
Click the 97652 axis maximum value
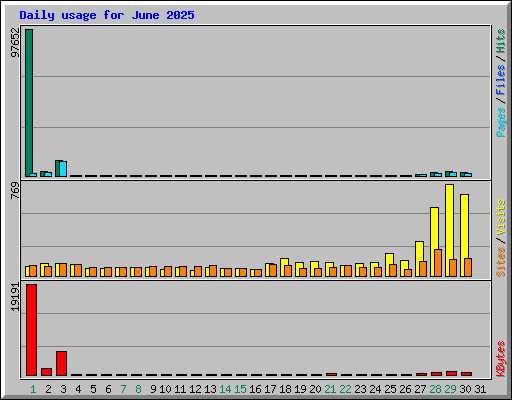(x=15, y=43)
